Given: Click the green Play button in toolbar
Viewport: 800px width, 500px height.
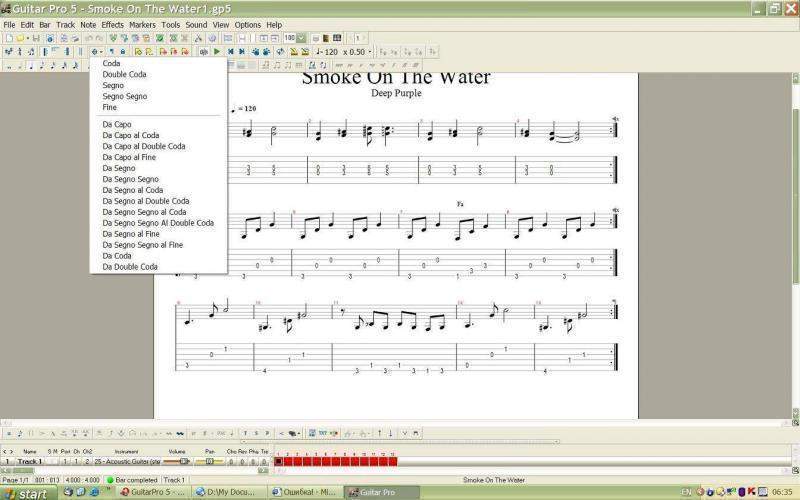Looking at the screenshot, I should (217, 51).
